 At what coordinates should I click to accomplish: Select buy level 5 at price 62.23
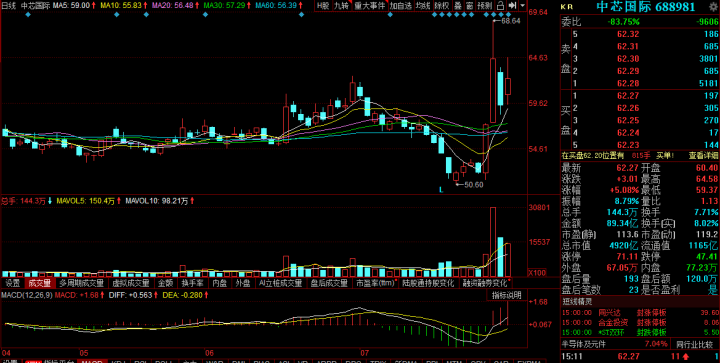click(646, 145)
